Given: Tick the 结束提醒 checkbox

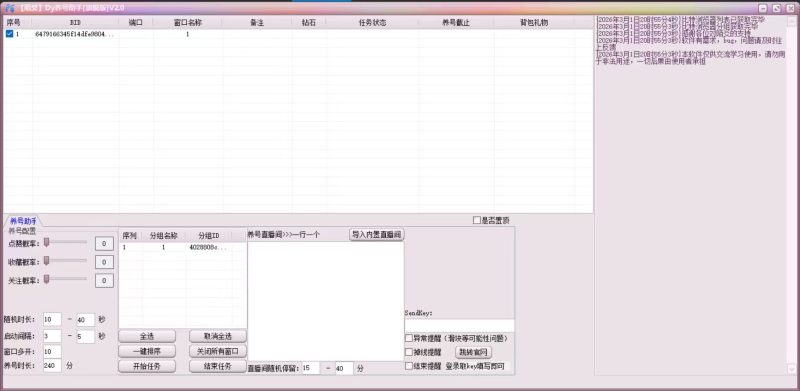Looking at the screenshot, I should [x=409, y=366].
